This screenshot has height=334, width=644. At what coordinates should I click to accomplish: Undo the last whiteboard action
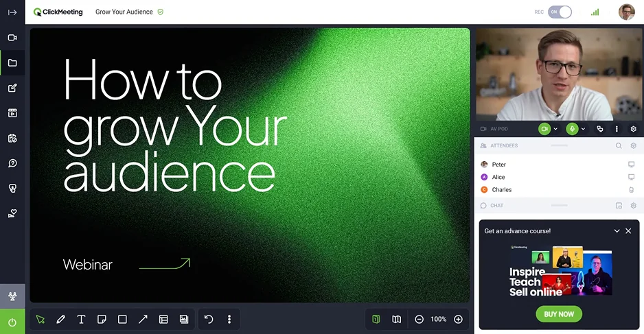pos(209,319)
